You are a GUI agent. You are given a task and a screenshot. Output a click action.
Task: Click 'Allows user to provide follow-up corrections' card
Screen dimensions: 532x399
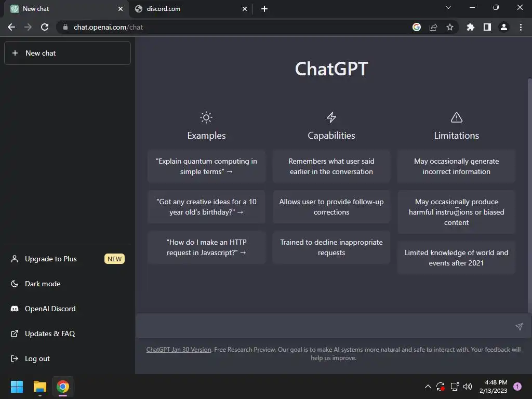click(331, 207)
